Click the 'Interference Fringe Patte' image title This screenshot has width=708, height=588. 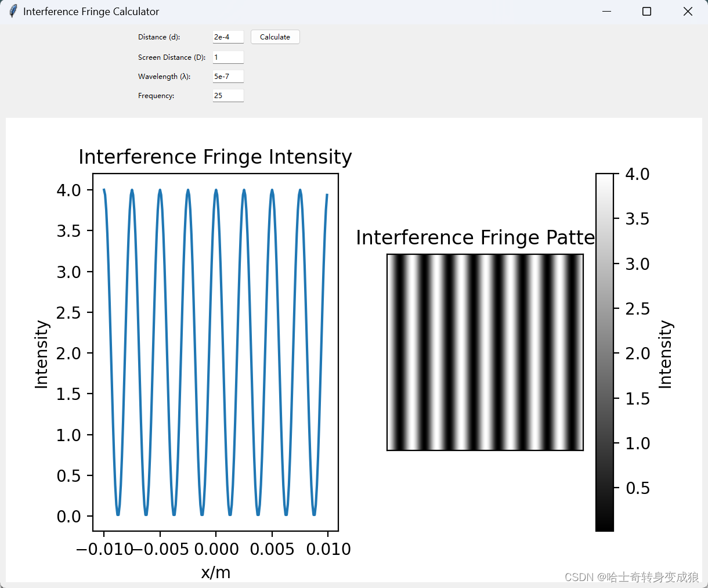[475, 237]
